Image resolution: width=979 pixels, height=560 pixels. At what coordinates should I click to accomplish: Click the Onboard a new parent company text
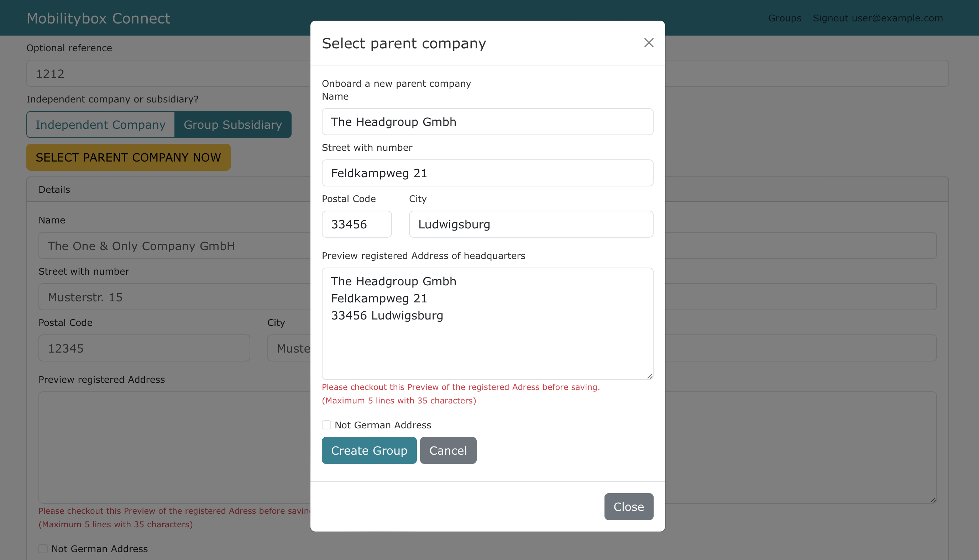pos(396,84)
